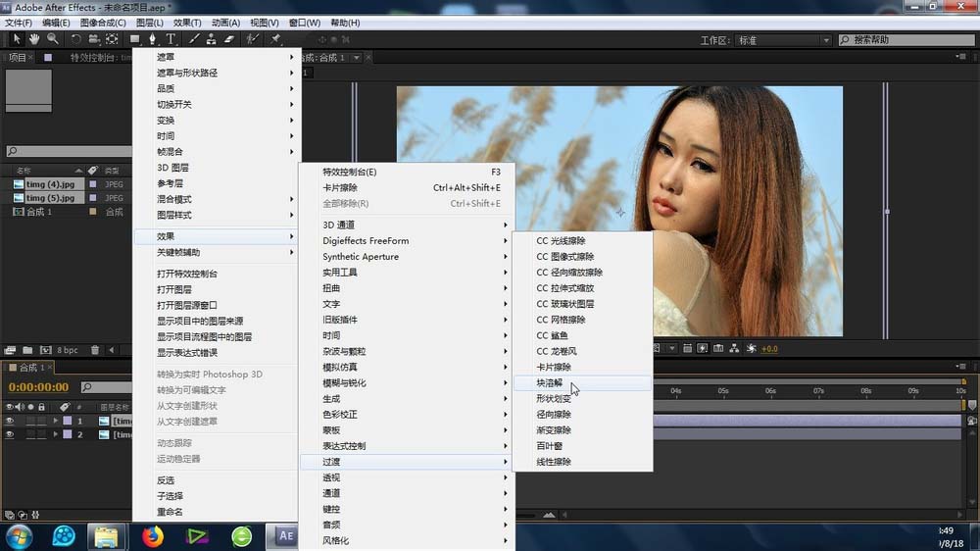Select the Puppet Pin tool

coord(275,39)
